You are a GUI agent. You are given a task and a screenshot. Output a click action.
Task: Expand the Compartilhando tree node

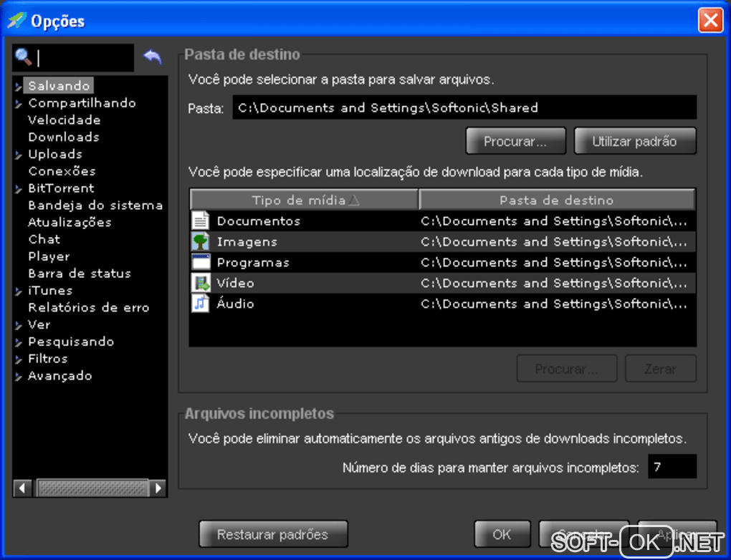click(x=18, y=103)
